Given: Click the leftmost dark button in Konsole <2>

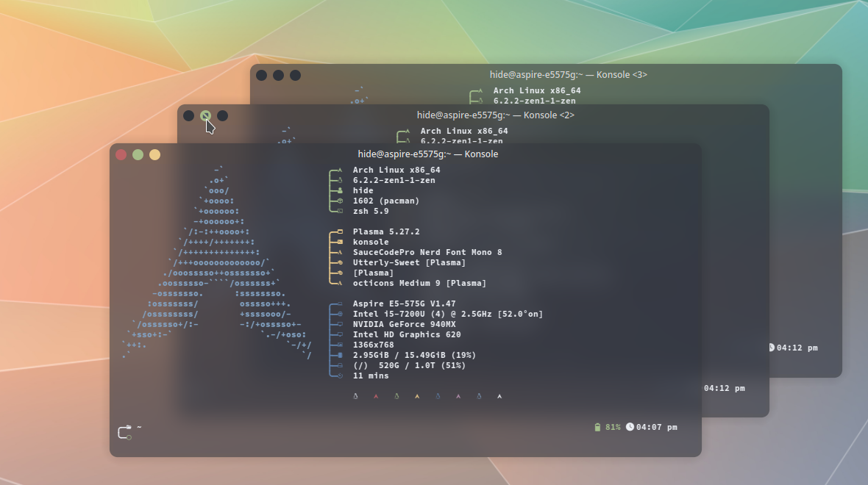Looking at the screenshot, I should 189,115.
